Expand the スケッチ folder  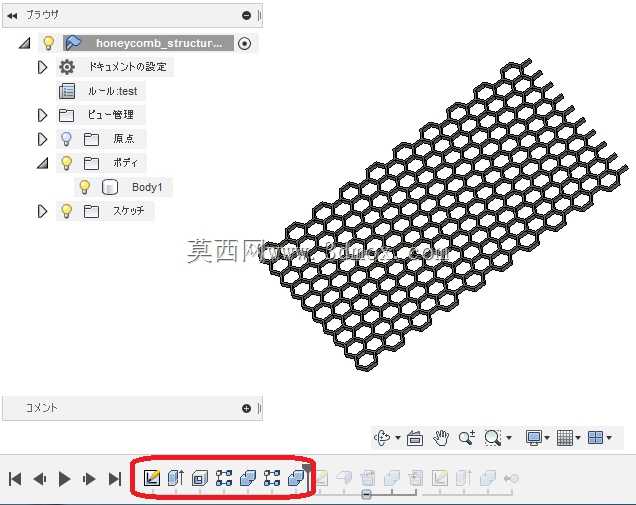(42, 211)
